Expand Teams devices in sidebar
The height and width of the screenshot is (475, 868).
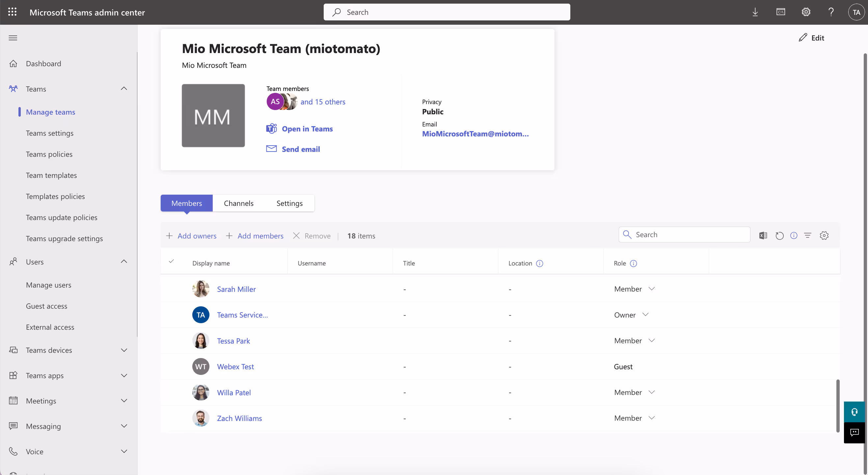coord(124,350)
